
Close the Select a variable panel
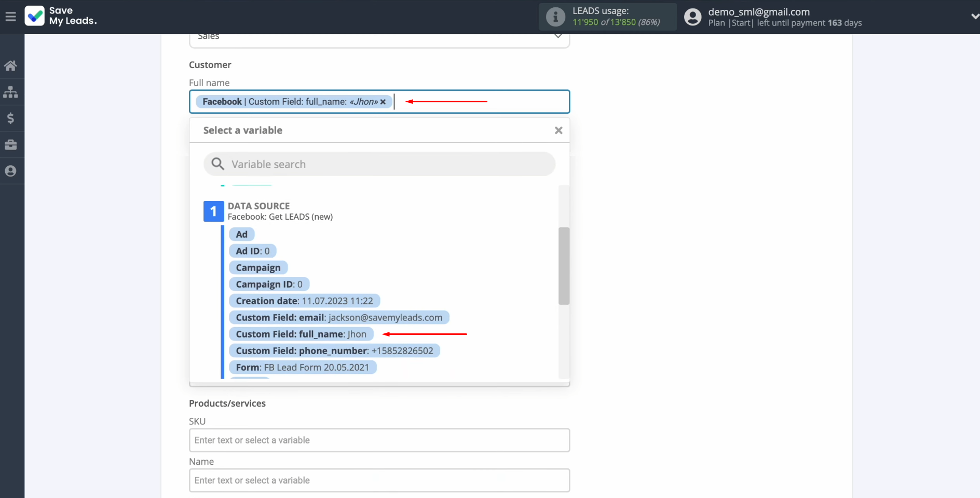point(559,130)
